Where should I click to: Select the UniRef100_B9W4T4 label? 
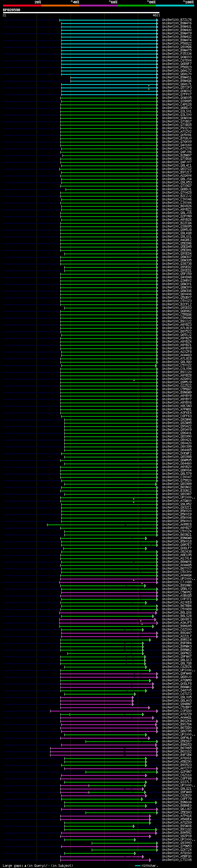[176, 40]
